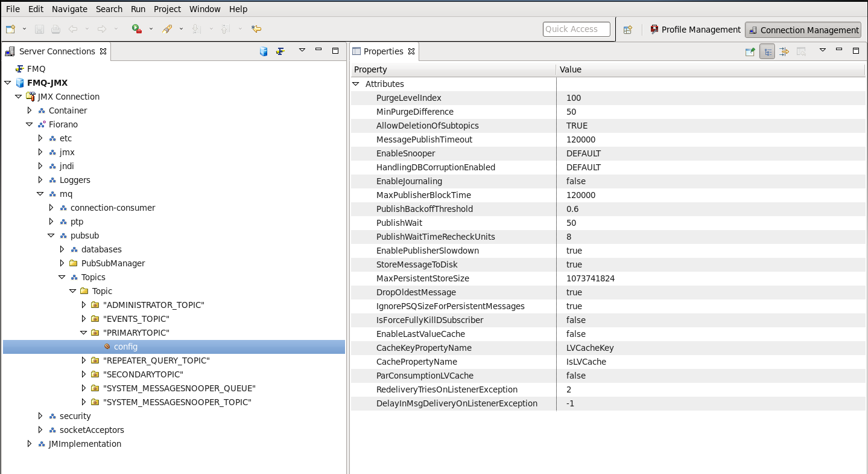Open the Help menu

[x=238, y=9]
